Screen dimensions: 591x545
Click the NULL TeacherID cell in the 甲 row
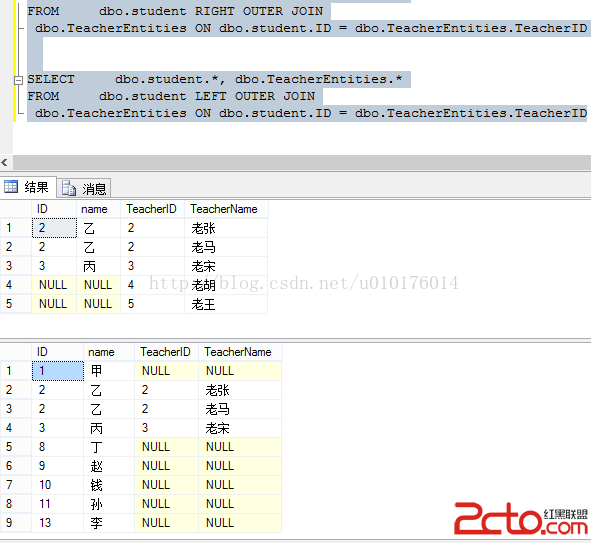coord(166,371)
